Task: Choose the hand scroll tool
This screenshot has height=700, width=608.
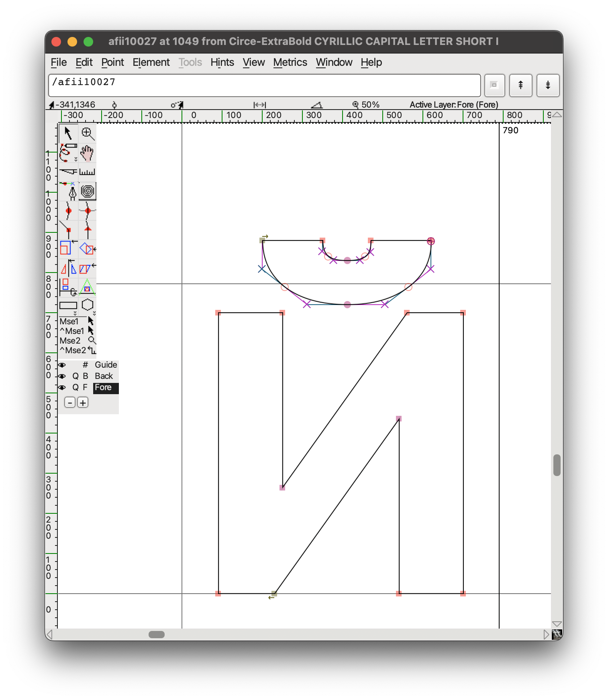Action: tap(87, 153)
